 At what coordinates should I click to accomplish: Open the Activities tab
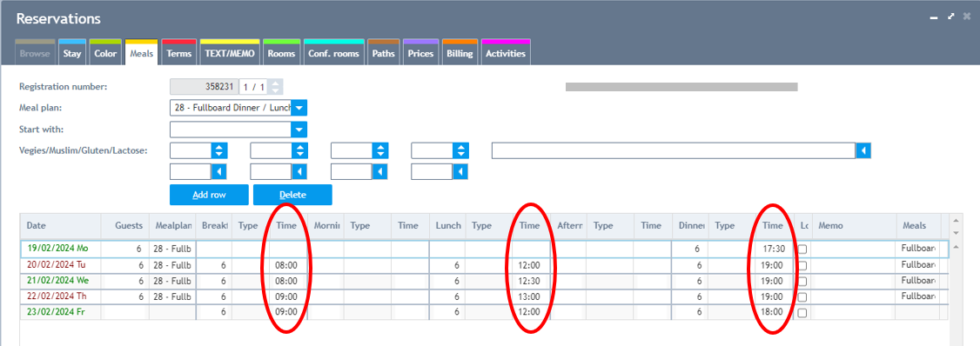(506, 53)
